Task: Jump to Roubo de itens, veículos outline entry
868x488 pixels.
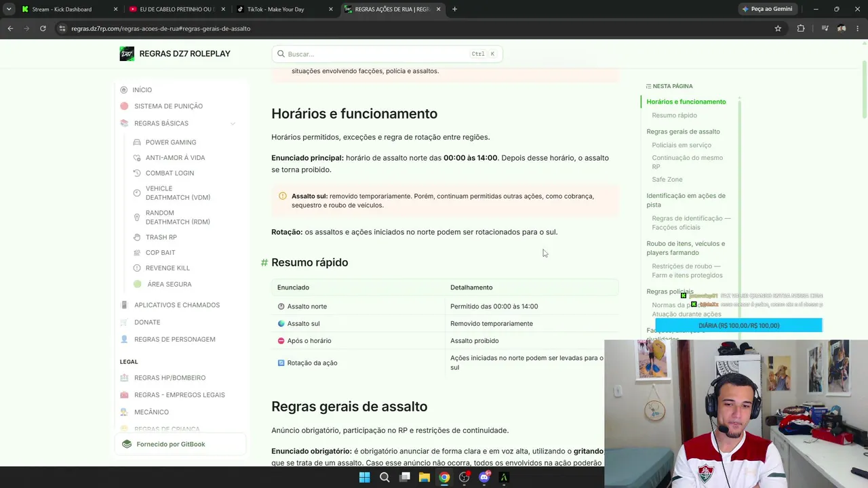Action: coord(686,248)
